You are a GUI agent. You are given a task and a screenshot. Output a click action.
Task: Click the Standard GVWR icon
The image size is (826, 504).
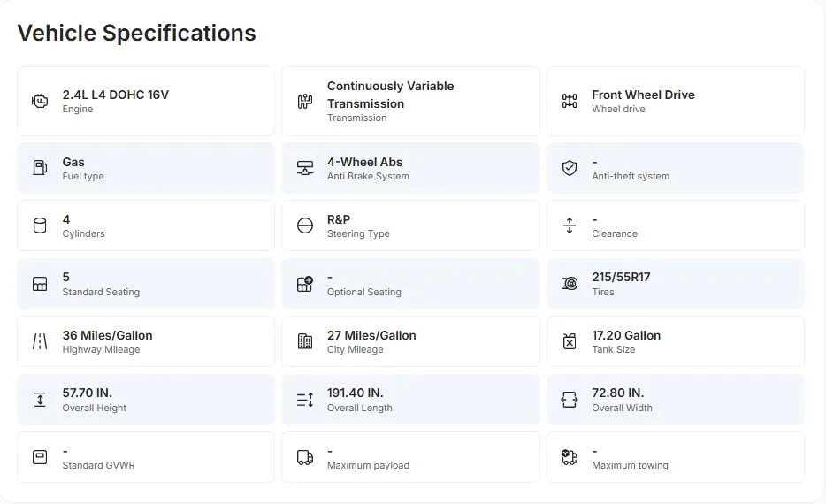40,457
